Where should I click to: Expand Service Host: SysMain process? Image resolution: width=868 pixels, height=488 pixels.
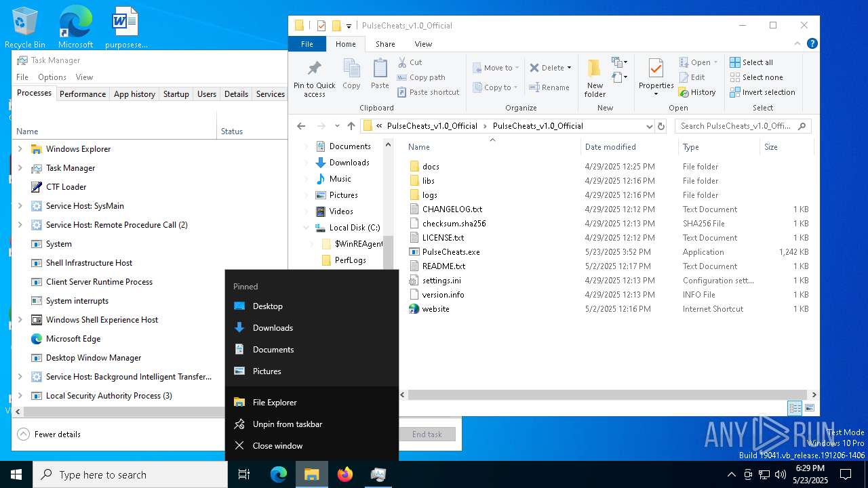[x=20, y=206]
